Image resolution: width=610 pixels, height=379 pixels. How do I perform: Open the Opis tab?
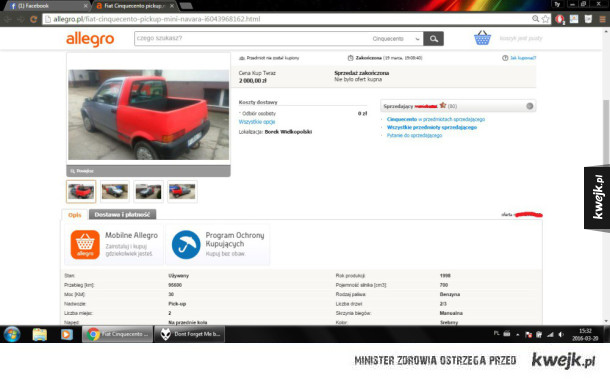coord(75,214)
